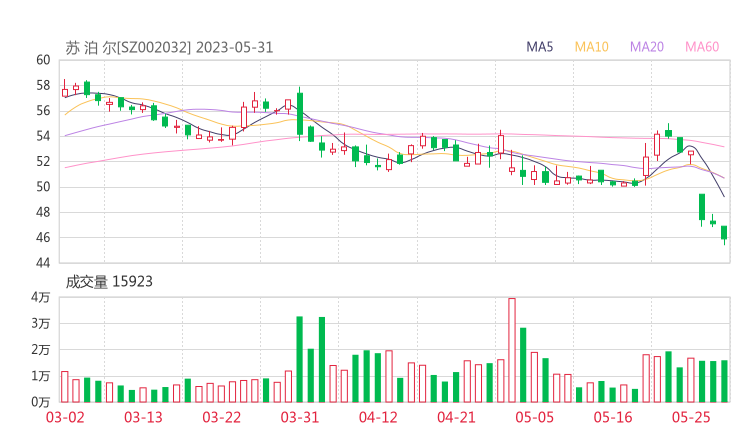Image resolution: width=740 pixels, height=440 pixels.
Task: Click the last green candlestick near 46
Action: [724, 233]
